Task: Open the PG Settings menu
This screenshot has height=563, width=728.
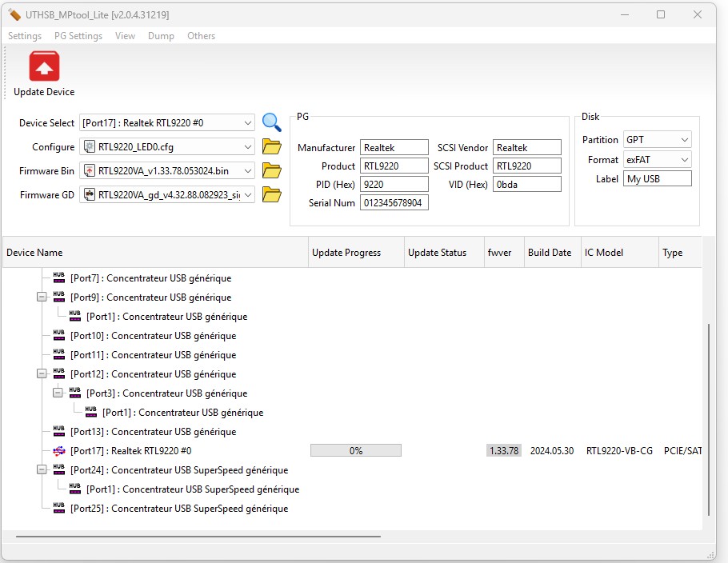Action: 78,36
